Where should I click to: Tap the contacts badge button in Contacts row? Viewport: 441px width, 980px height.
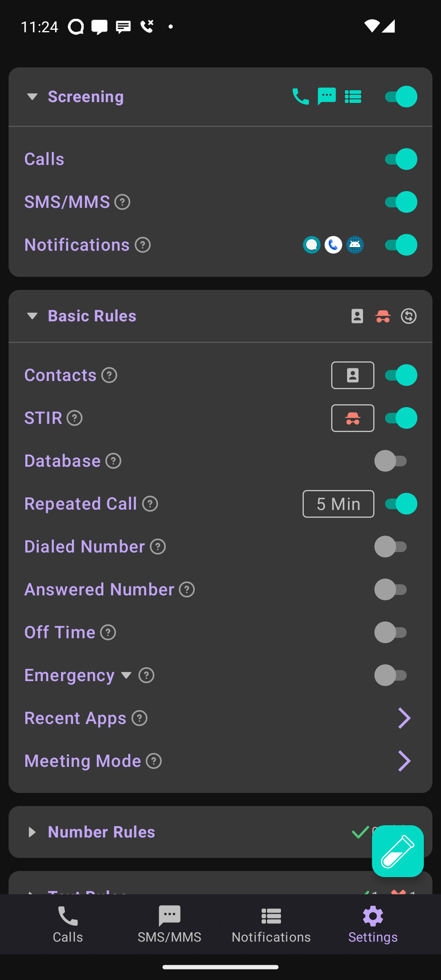click(x=353, y=375)
